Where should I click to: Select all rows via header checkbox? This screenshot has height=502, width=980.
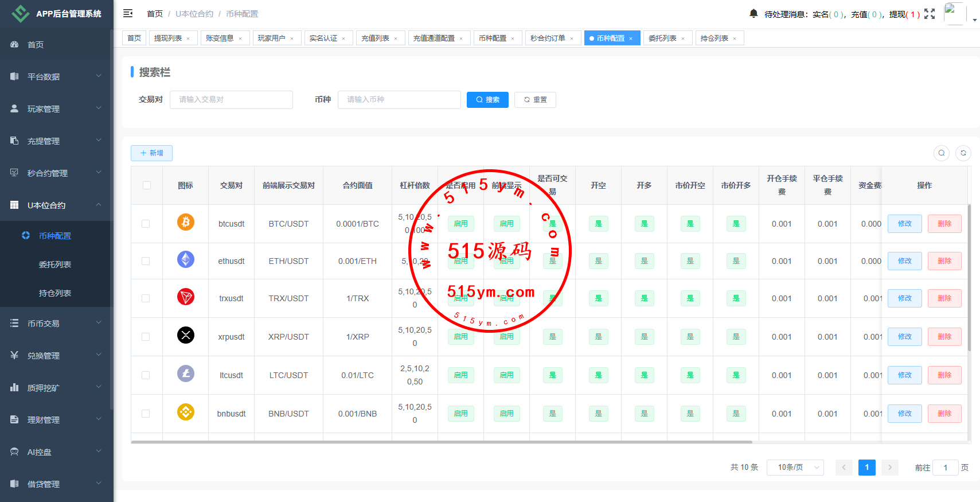click(147, 185)
